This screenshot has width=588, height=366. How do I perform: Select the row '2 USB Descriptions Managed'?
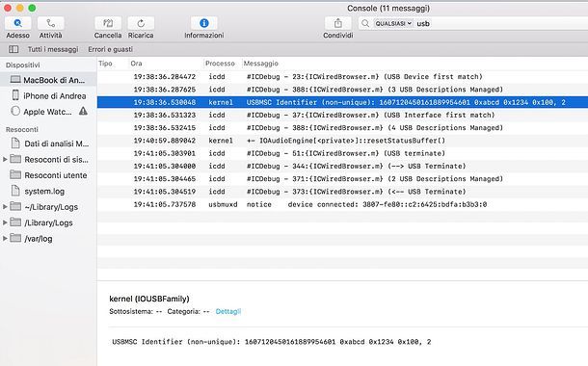342,178
